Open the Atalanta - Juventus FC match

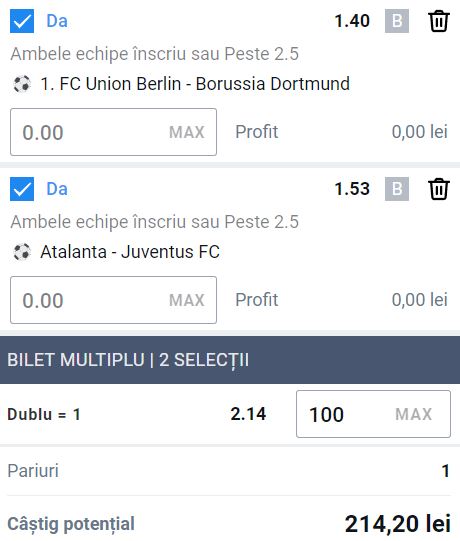click(130, 252)
